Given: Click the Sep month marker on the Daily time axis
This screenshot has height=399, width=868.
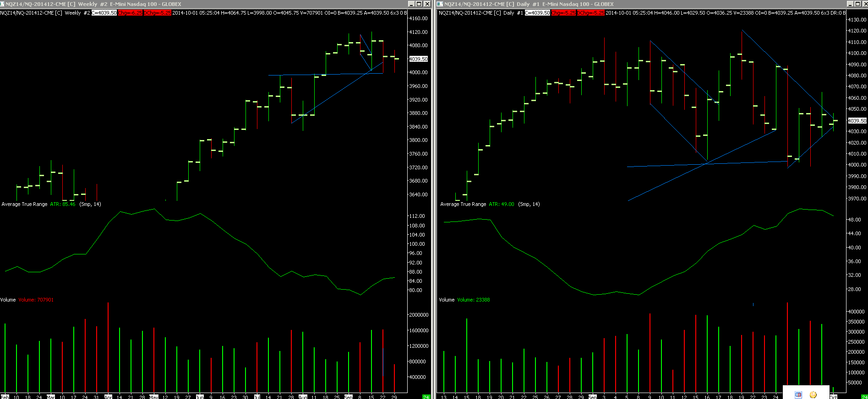Looking at the screenshot, I should tap(592, 397).
